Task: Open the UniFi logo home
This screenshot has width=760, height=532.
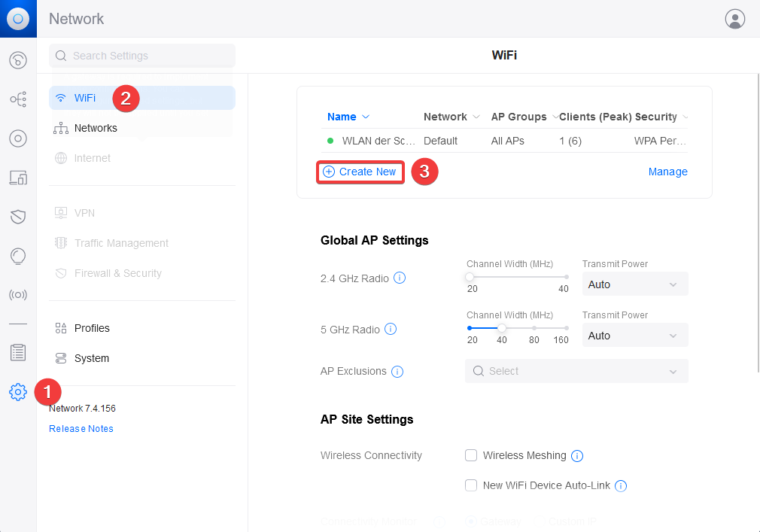Action: (18, 18)
